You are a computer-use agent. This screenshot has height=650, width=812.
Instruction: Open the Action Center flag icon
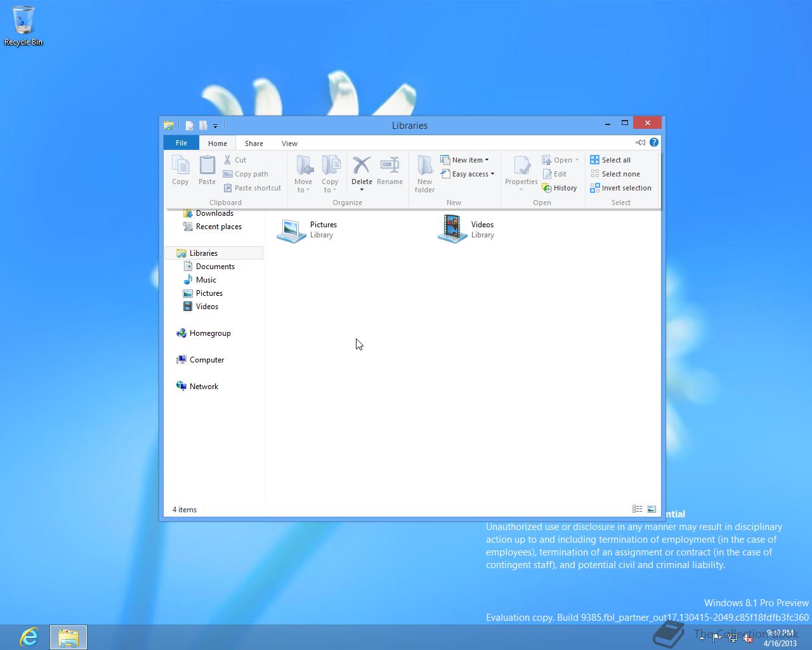point(717,639)
